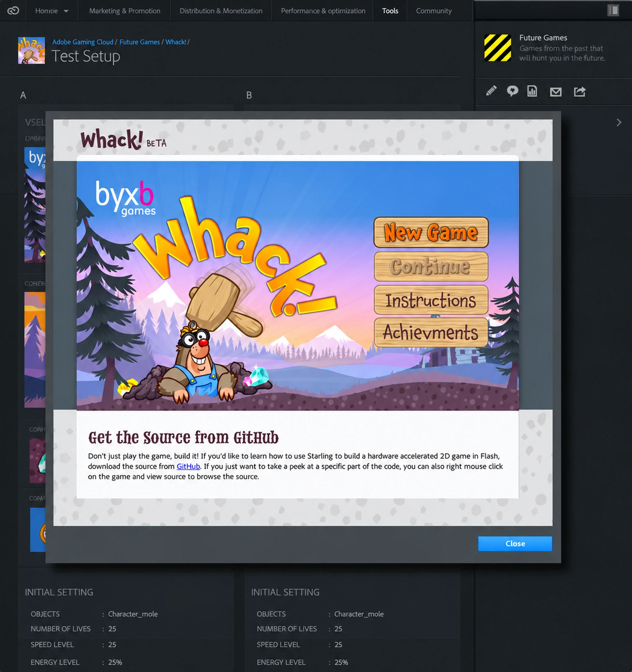The image size is (632, 672).
Task: Go to Future Games breadcrumb
Action: (x=139, y=42)
